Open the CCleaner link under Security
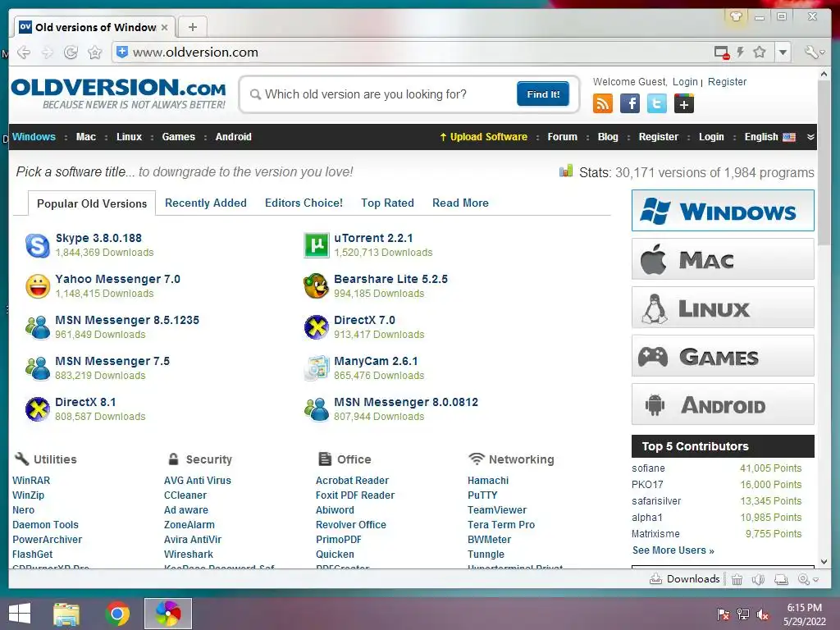The width and height of the screenshot is (840, 630). tap(185, 495)
